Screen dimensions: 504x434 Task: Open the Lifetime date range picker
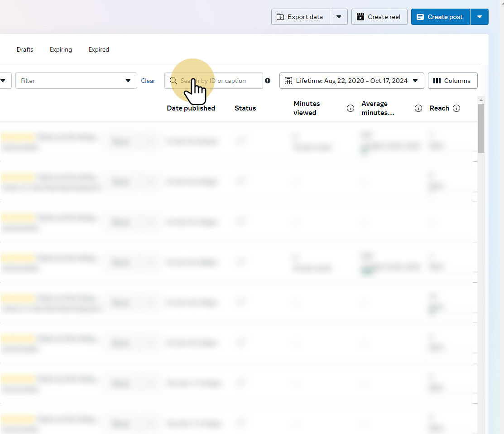pyautogui.click(x=352, y=81)
